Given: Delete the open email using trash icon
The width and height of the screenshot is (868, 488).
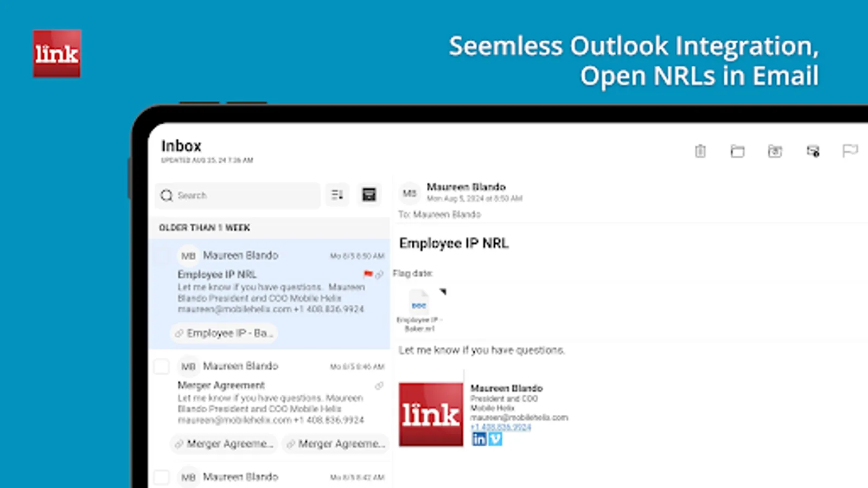Looking at the screenshot, I should coord(700,151).
